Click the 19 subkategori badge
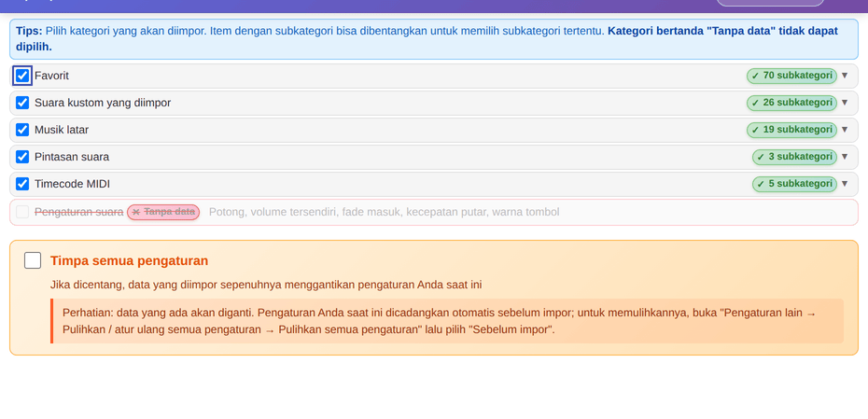 tap(791, 130)
